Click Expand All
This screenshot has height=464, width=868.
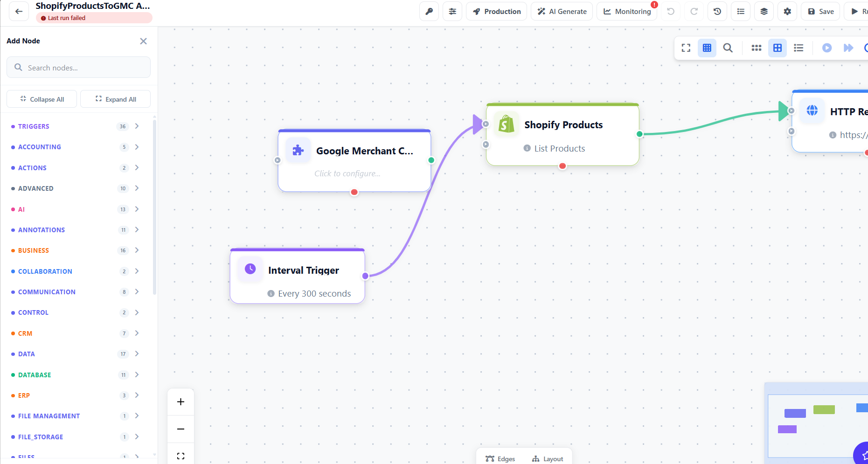(x=115, y=99)
